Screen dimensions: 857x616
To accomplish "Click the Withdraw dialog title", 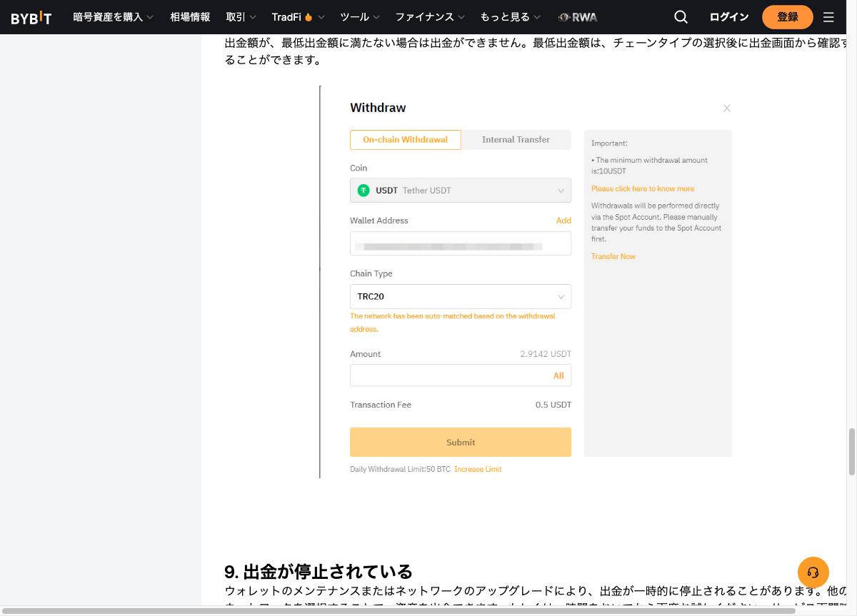I will 378,108.
